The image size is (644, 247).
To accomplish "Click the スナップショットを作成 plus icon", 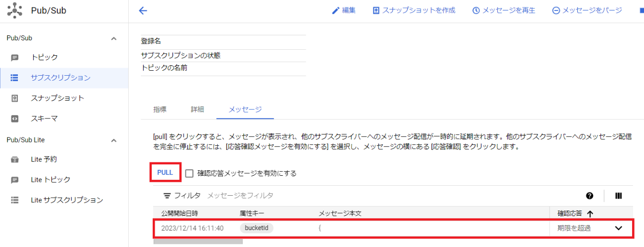I will [376, 10].
